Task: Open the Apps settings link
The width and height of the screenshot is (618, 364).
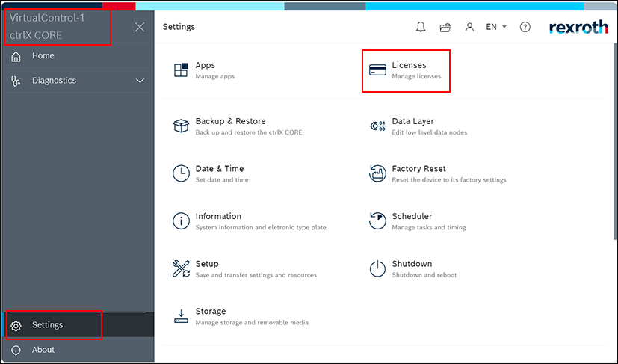Action: coord(205,65)
